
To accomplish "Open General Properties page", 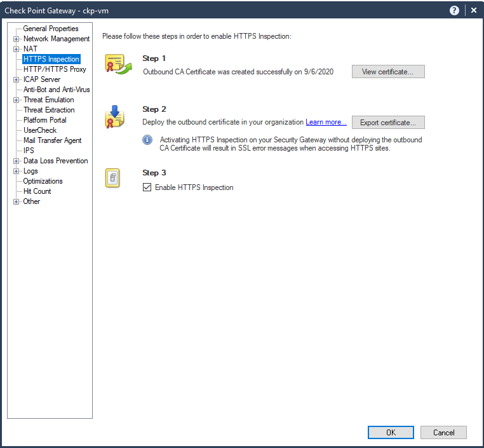I will [x=51, y=29].
